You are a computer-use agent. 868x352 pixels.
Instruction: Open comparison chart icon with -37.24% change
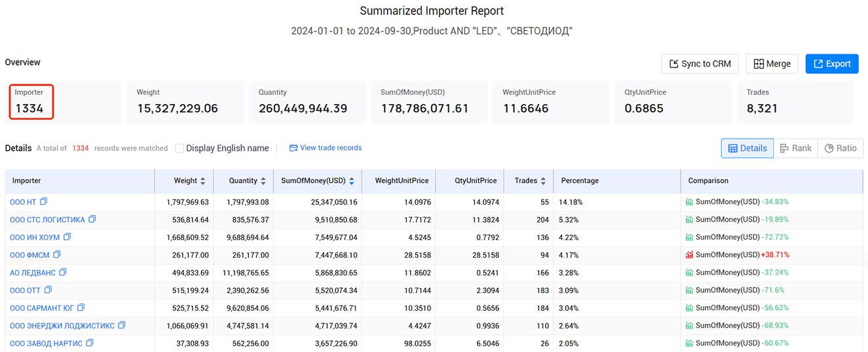point(690,273)
